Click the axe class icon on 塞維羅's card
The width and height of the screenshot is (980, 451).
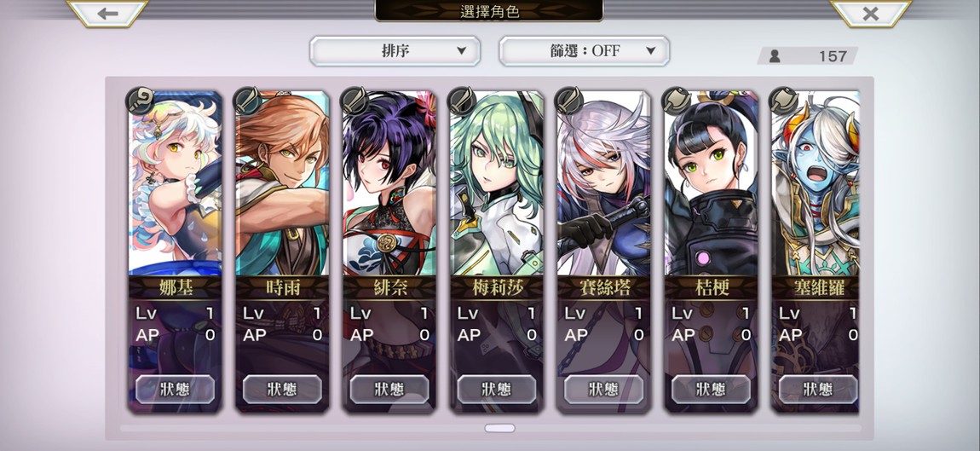(783, 100)
